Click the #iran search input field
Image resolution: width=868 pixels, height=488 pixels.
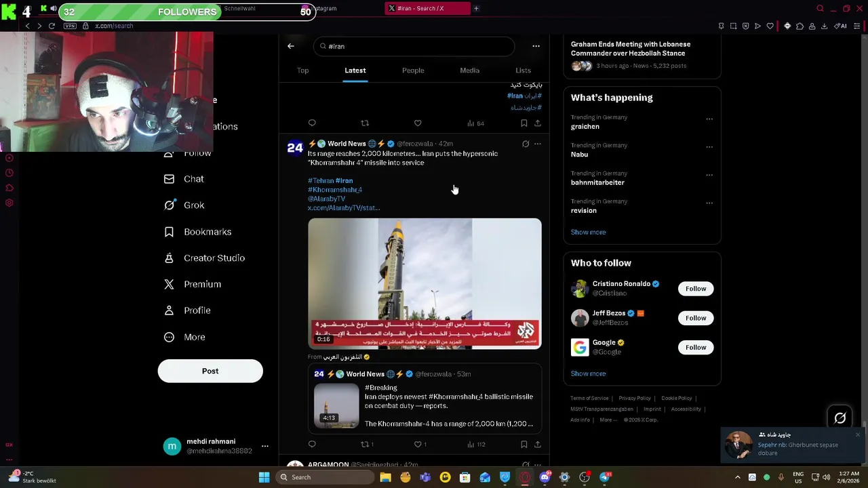pyautogui.click(x=414, y=46)
